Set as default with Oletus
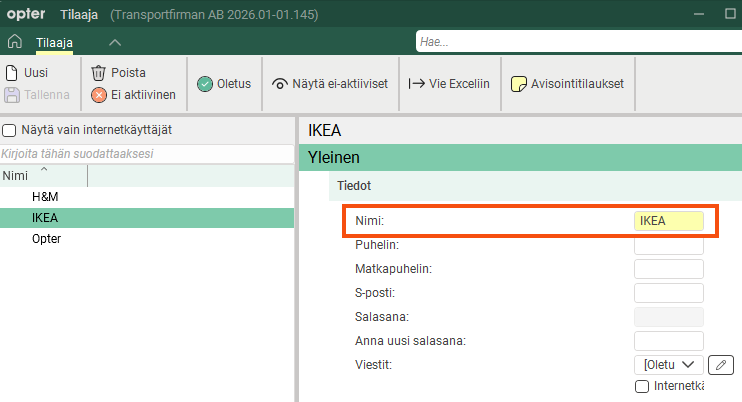 coord(224,84)
